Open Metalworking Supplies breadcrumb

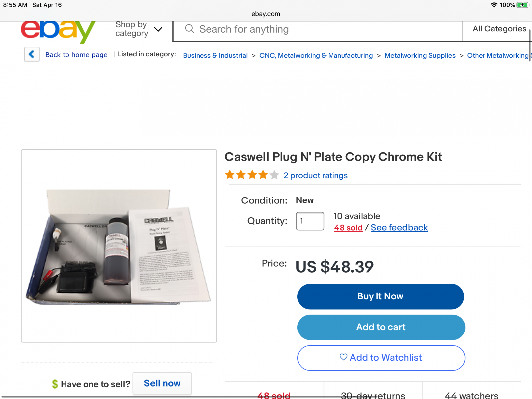click(420, 55)
